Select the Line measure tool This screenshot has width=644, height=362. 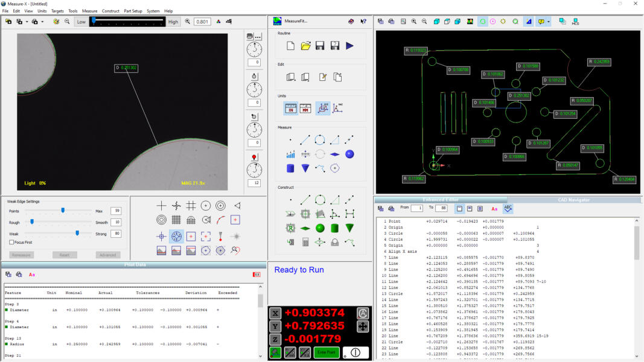pos(305,139)
